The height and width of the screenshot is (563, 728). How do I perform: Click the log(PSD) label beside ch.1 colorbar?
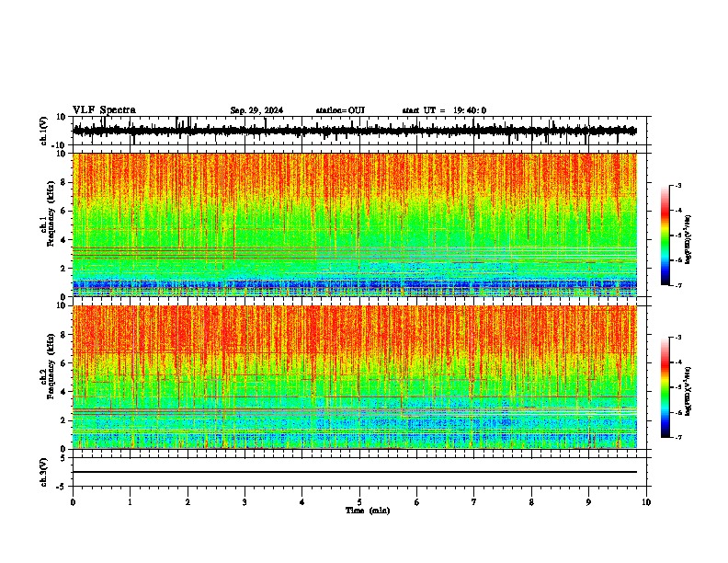[x=688, y=240]
